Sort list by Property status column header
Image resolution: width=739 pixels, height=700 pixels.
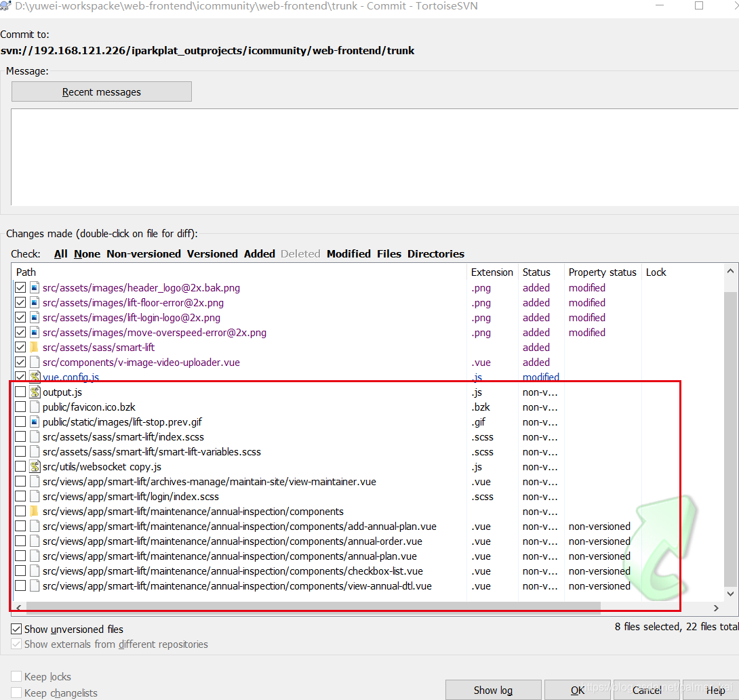click(602, 272)
